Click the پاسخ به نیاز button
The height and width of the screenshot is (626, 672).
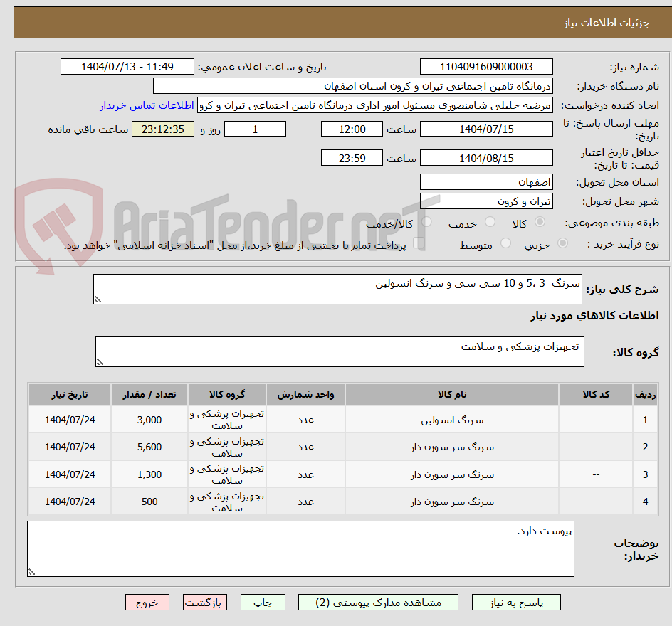pyautogui.click(x=515, y=602)
